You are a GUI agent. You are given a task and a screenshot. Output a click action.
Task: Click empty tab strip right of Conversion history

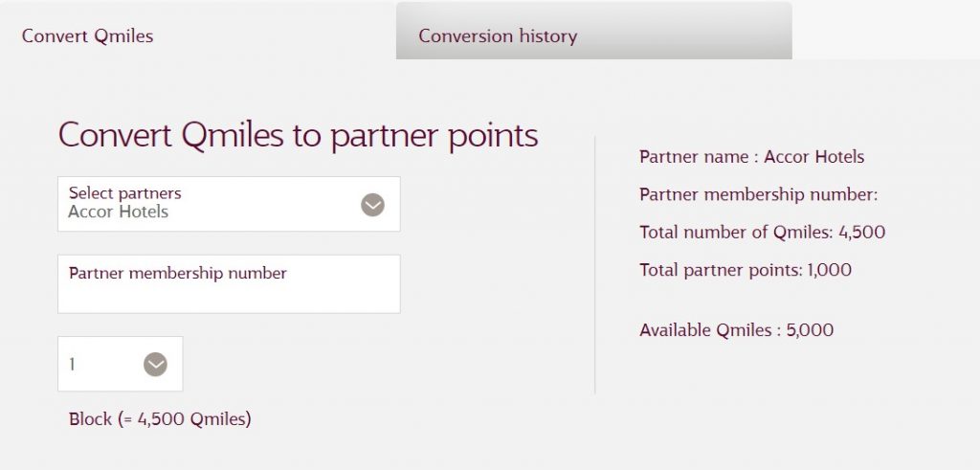(885, 32)
